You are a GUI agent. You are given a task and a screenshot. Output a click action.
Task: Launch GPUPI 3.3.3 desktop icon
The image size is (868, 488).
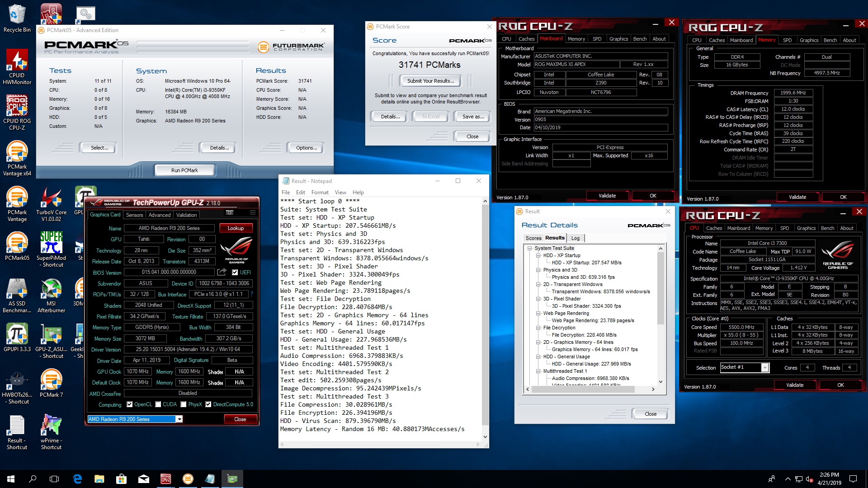(x=17, y=338)
